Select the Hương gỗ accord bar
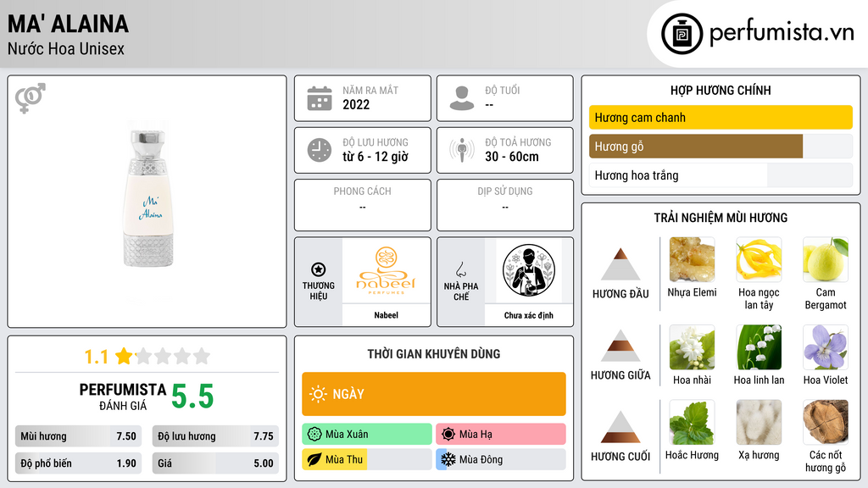This screenshot has height=488, width=868. coord(721,147)
